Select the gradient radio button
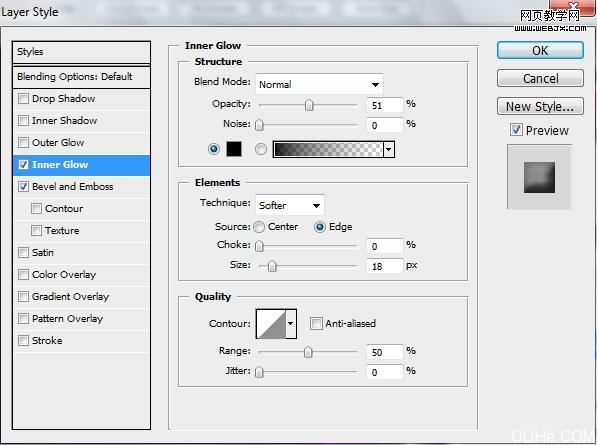This screenshot has width=597, height=445. pyautogui.click(x=261, y=149)
